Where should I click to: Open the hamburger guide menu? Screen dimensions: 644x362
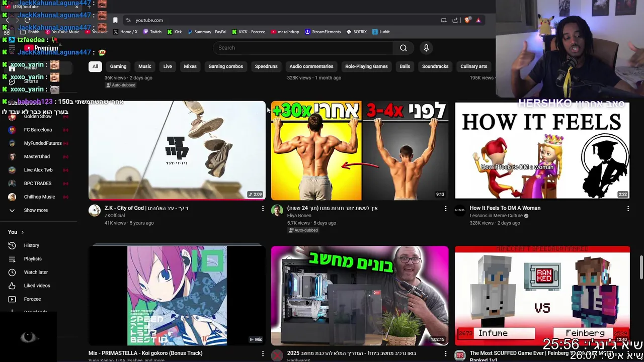point(12,48)
